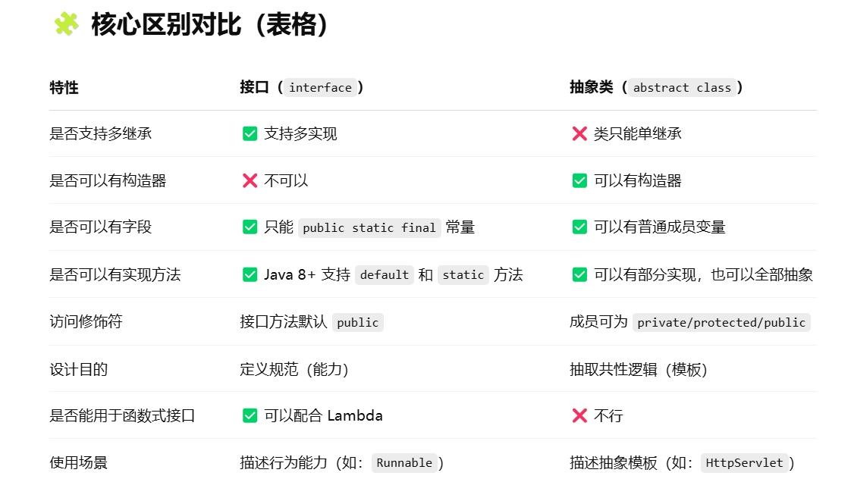Click the 核心区别对比 heading text

coord(166,24)
